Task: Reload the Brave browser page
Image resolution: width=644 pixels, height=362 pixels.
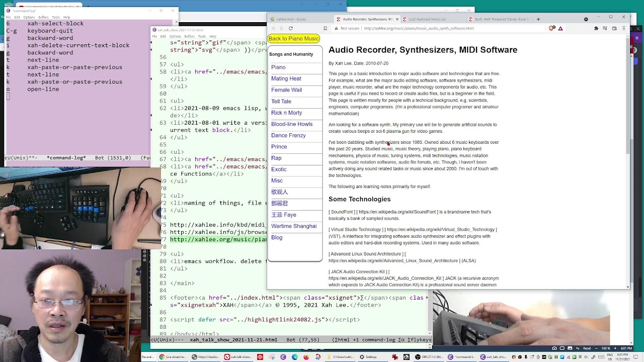Action: (290, 28)
